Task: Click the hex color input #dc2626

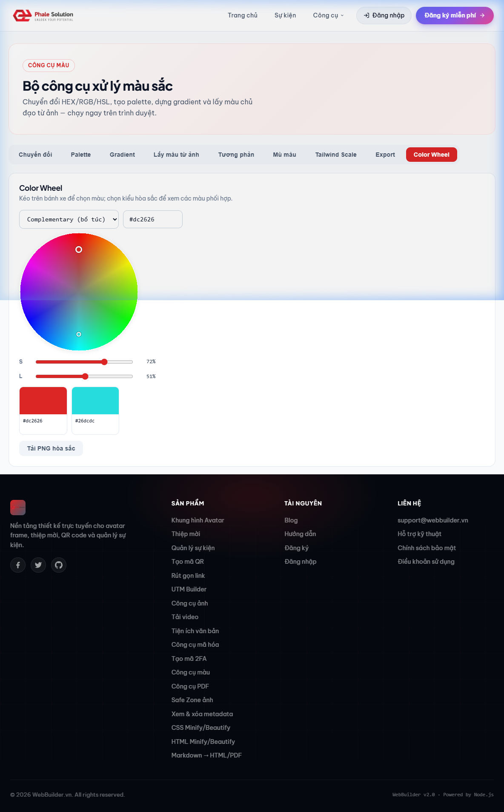Action: (153, 219)
